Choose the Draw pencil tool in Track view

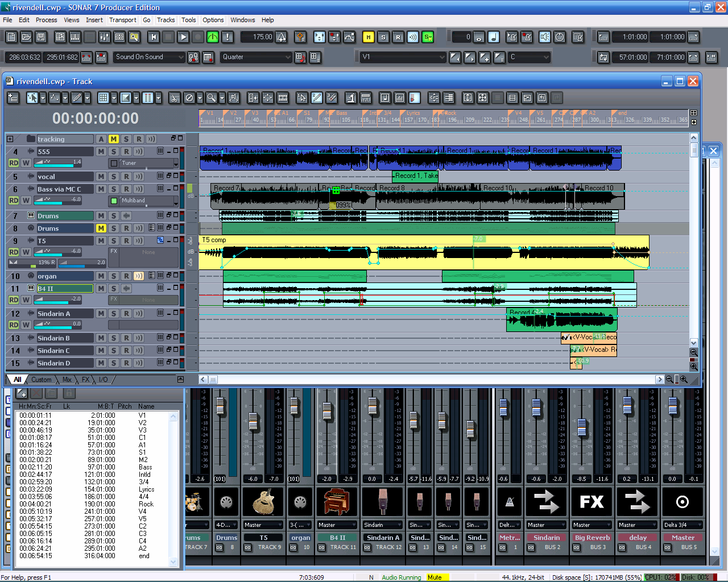click(x=77, y=98)
